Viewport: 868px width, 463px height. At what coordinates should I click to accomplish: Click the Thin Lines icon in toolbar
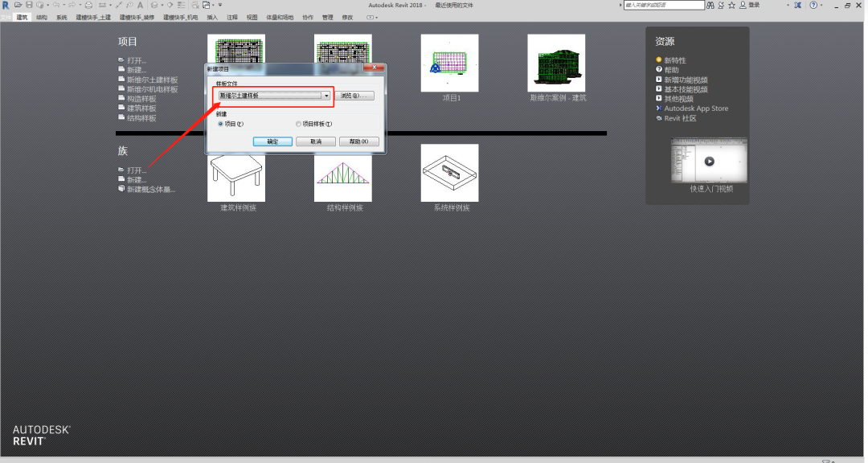point(181,5)
